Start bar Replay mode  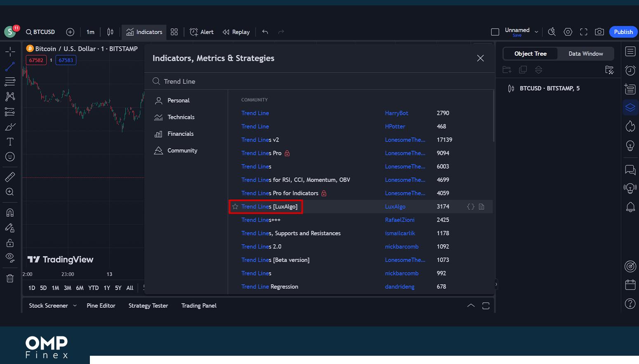[236, 32]
